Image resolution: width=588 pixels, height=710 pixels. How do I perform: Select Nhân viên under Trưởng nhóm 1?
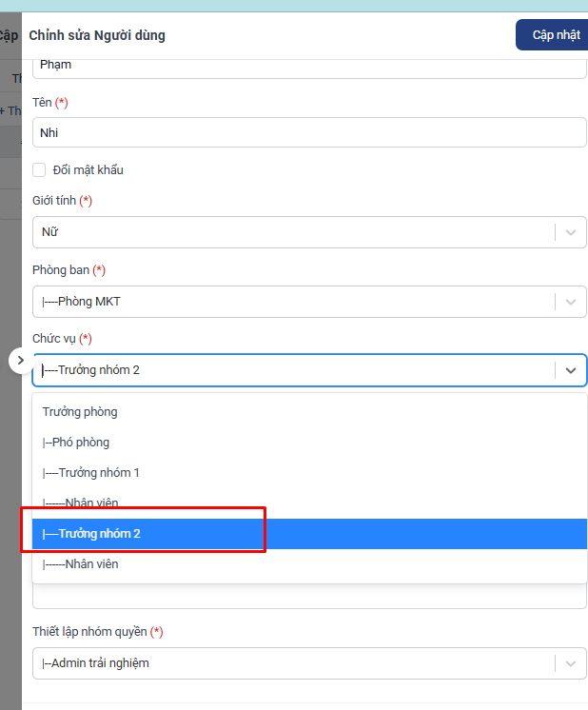tap(309, 503)
